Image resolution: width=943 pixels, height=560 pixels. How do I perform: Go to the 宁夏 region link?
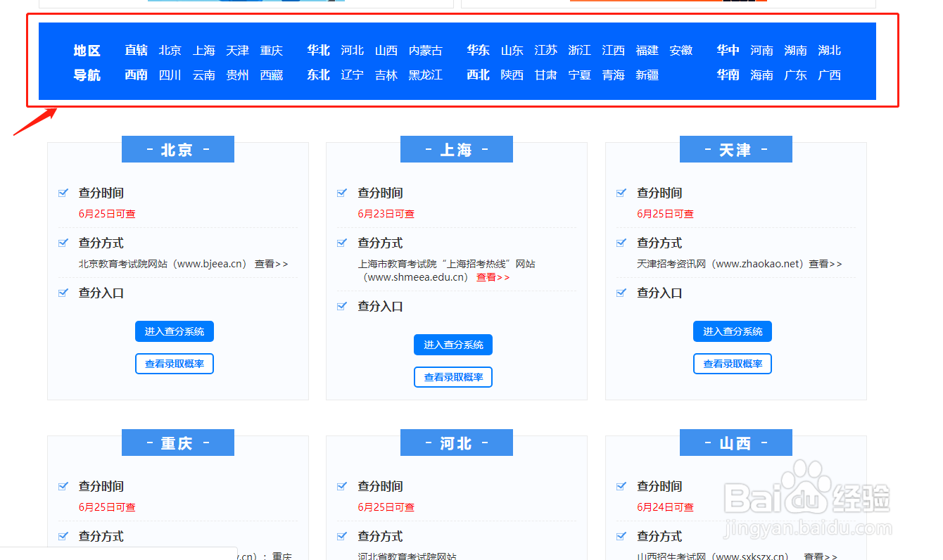(580, 75)
